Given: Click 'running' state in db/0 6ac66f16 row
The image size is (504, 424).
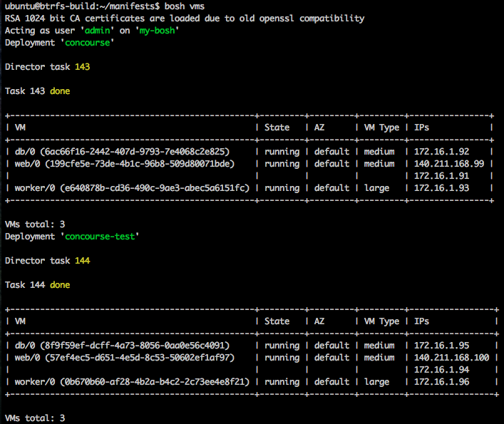Looking at the screenshot, I should (x=282, y=152).
